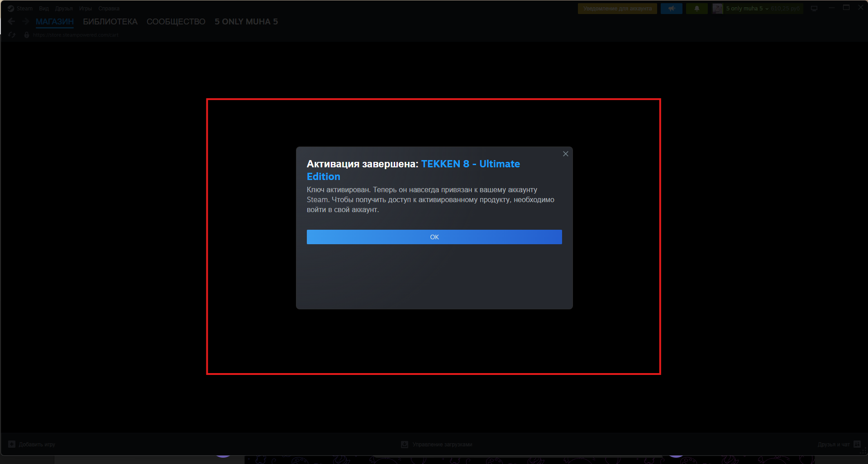Open the Друзья menu
Screen dimensions: 868x464
click(64, 9)
